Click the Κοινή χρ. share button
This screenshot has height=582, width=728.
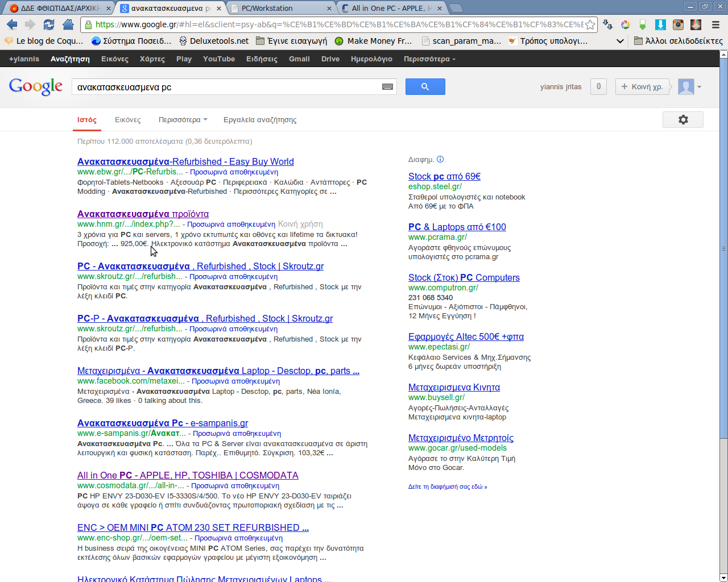[643, 86]
